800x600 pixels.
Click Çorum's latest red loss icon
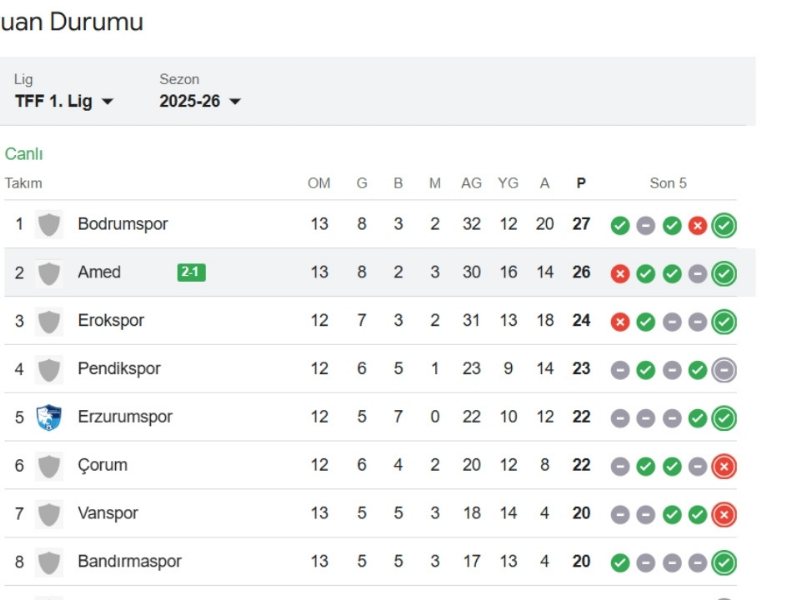(722, 465)
